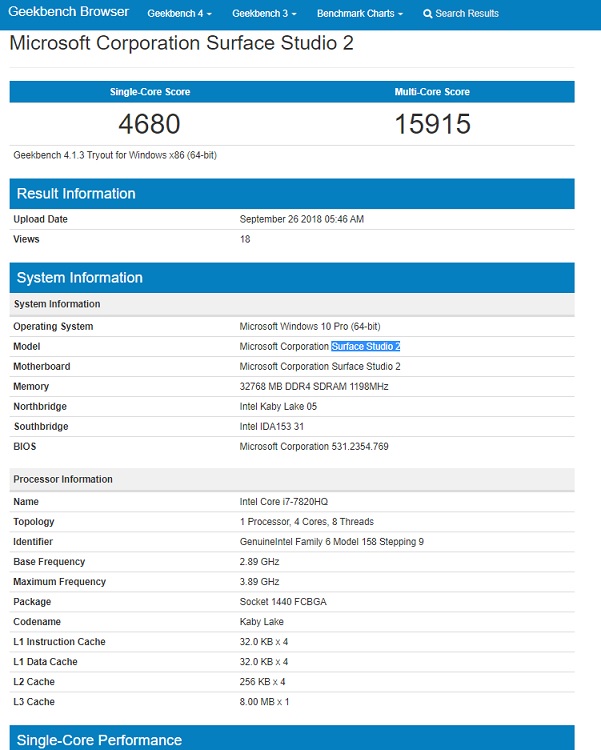
Task: Click the L1 Instruction Cache label
Action: [x=59, y=642]
